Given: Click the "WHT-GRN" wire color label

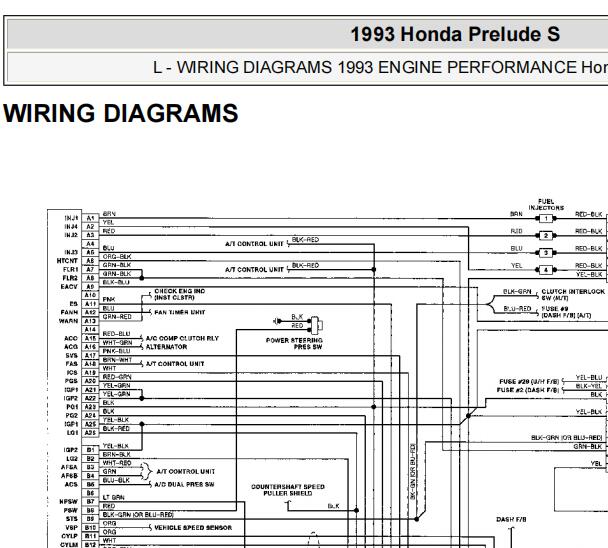Looking at the screenshot, I should (117, 342).
